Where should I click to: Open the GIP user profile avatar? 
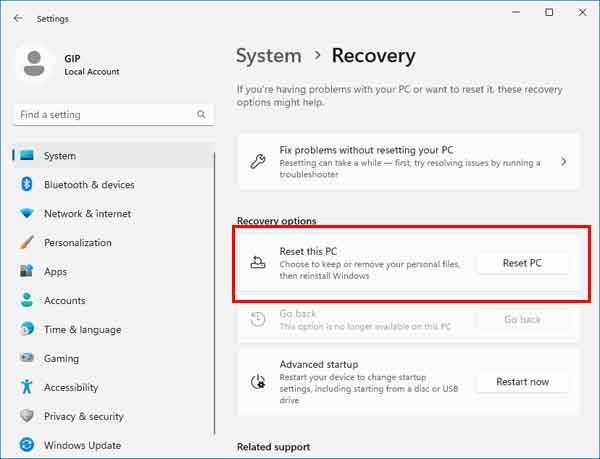point(34,63)
